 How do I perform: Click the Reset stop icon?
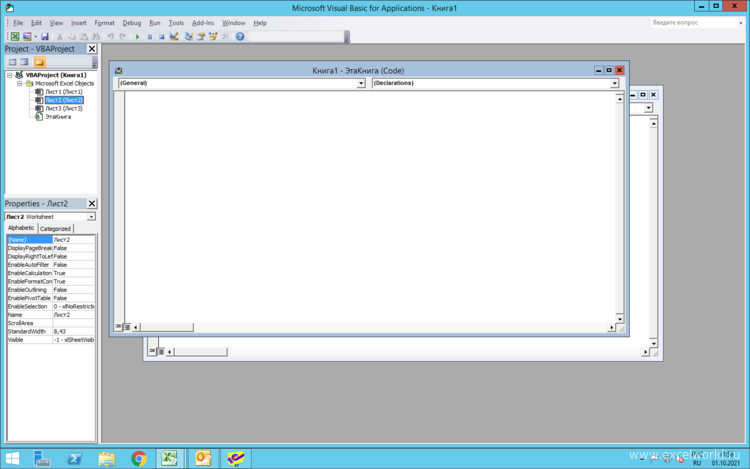coord(162,36)
